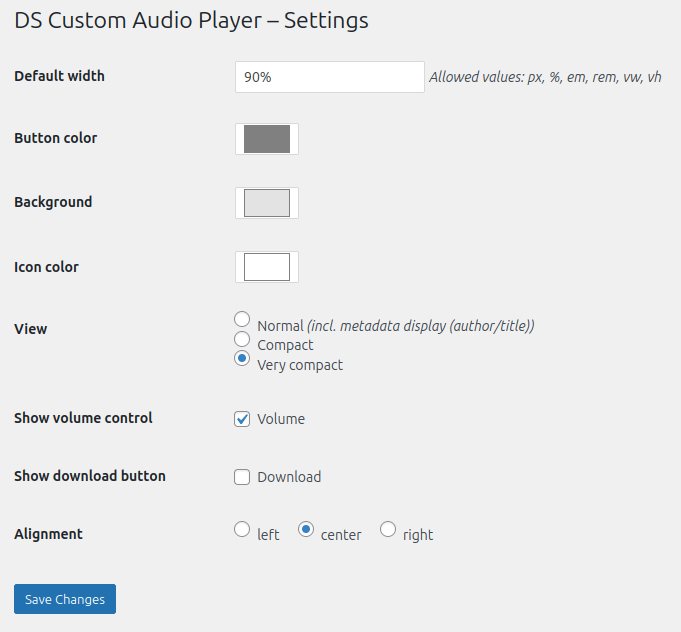Open the white Icon color swatch
The image size is (681, 632).
click(x=267, y=267)
